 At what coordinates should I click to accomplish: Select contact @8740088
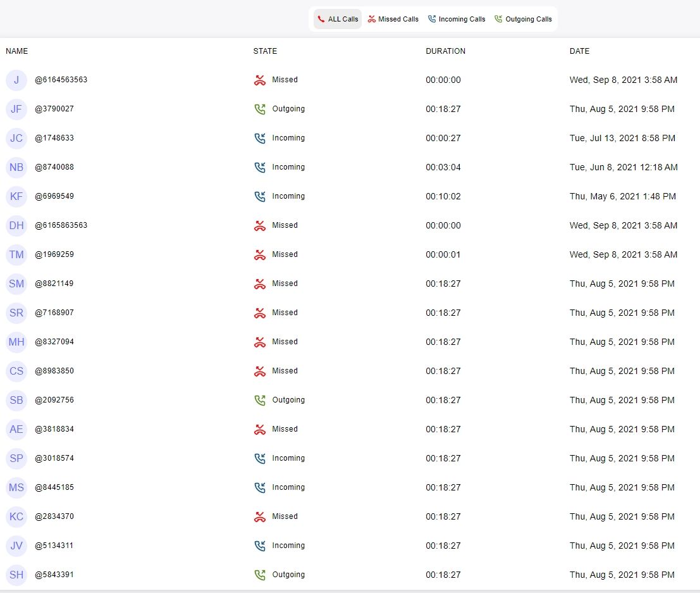click(x=54, y=166)
